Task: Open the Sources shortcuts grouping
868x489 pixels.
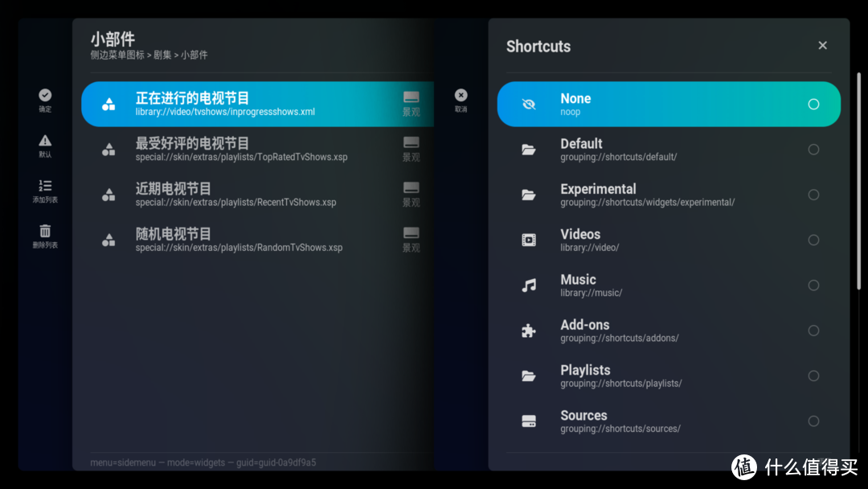Action: (669, 421)
